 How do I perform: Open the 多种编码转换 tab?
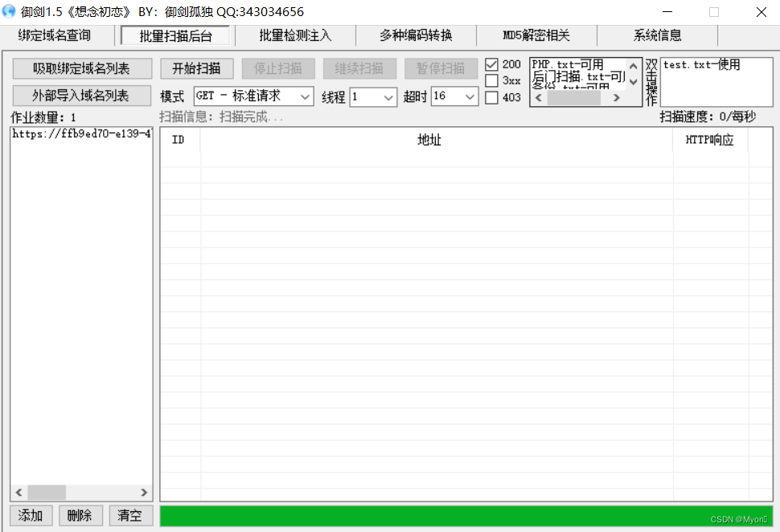(x=416, y=35)
